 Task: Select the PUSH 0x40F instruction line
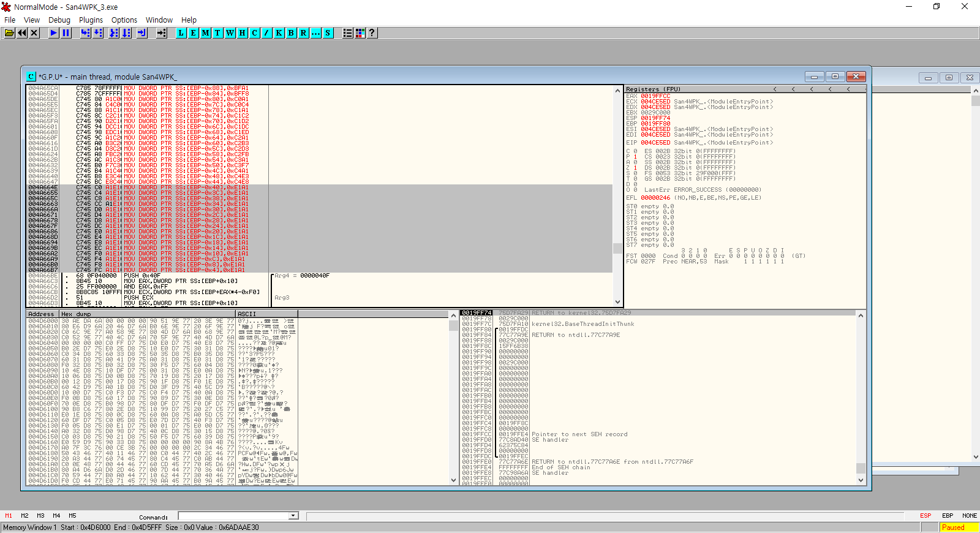[x=141, y=276]
